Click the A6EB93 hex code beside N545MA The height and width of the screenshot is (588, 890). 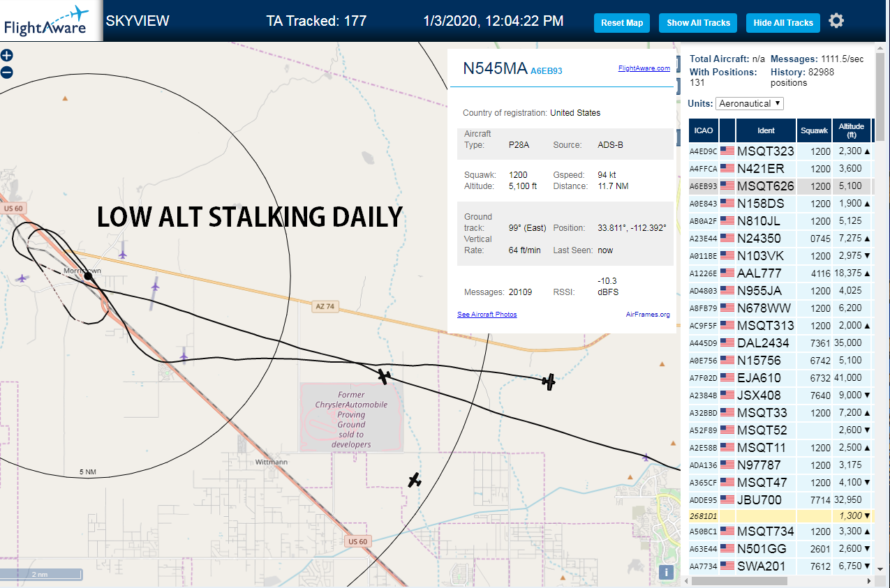click(x=546, y=71)
